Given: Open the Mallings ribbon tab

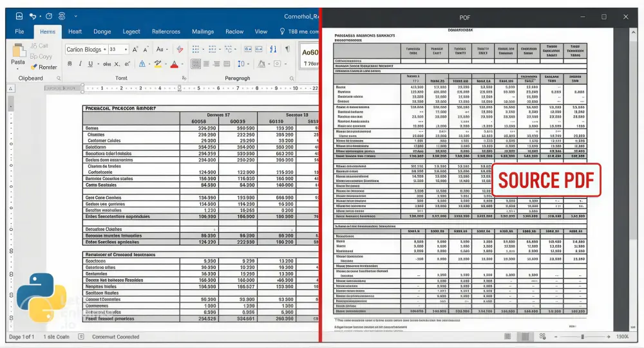Looking at the screenshot, I should click(x=203, y=32).
